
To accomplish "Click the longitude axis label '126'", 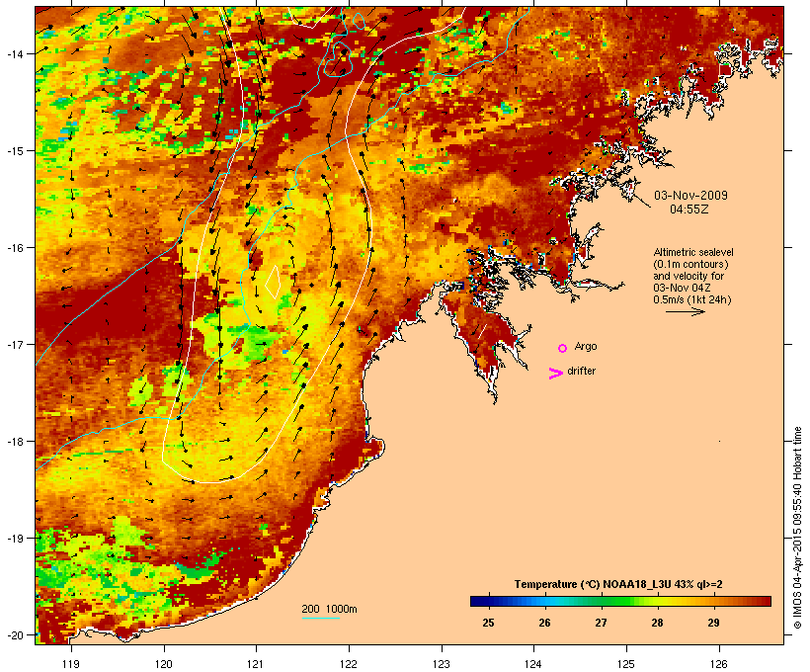I will [x=718, y=664].
